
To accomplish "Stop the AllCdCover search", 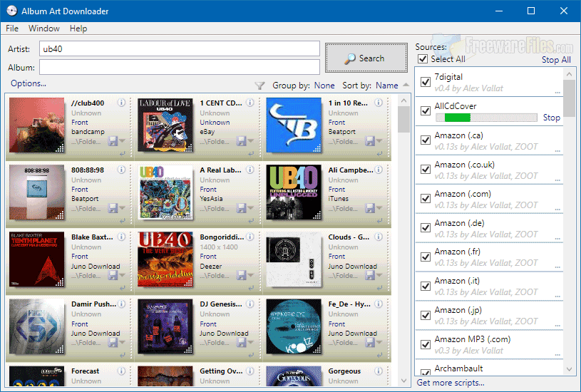I will [x=551, y=118].
